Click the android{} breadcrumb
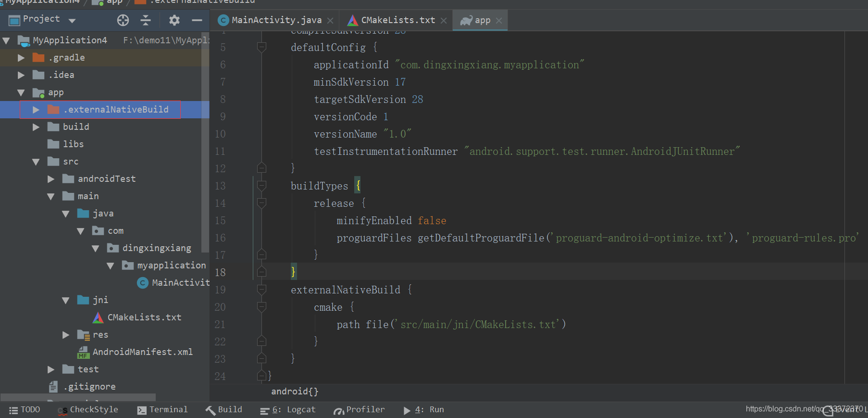868x418 pixels. tap(295, 392)
